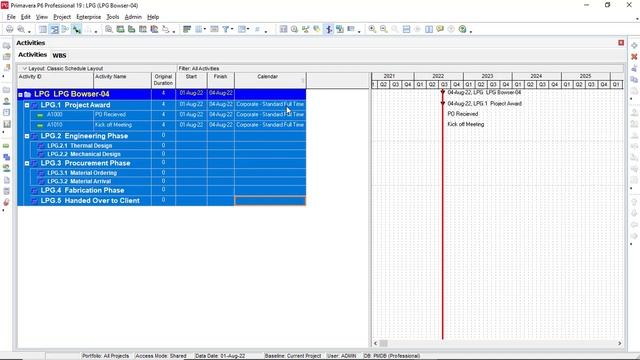Click the Add icon in right command bar
The height and width of the screenshot is (360, 640).
pos(634,46)
